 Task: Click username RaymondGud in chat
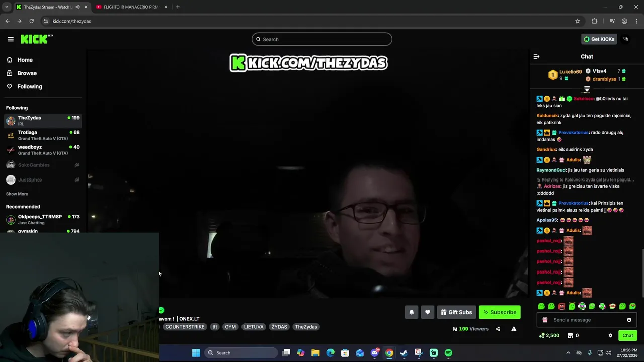(551, 170)
